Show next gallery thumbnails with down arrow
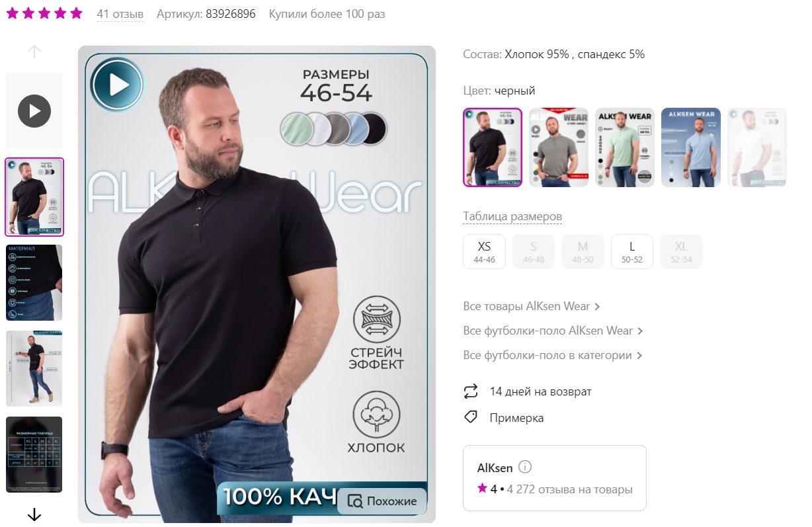The width and height of the screenshot is (812, 527). 34,514
